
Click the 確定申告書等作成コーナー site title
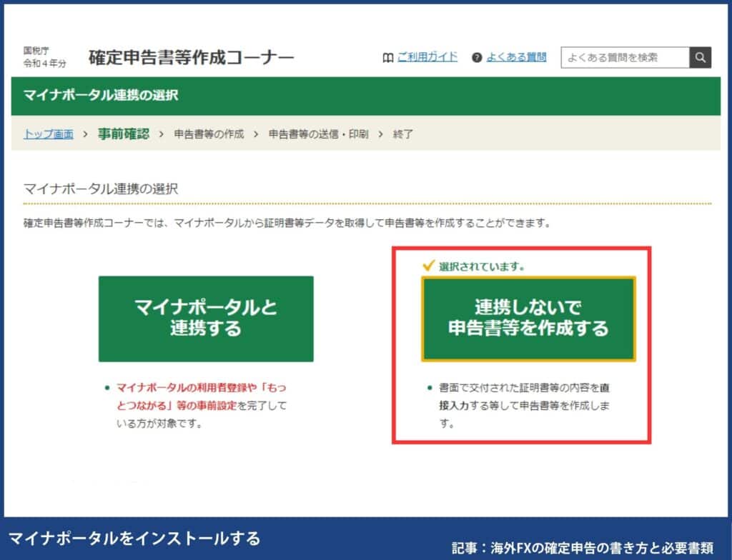[192, 57]
